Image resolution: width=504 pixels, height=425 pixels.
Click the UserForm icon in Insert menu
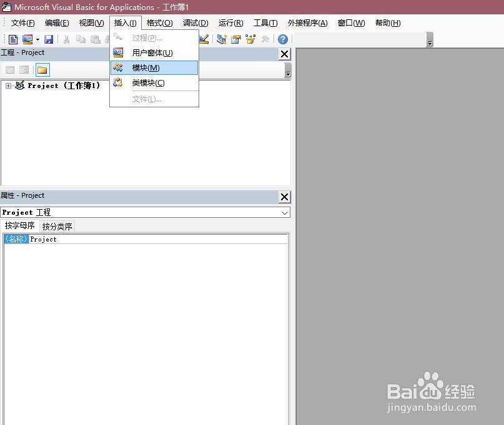pos(118,52)
